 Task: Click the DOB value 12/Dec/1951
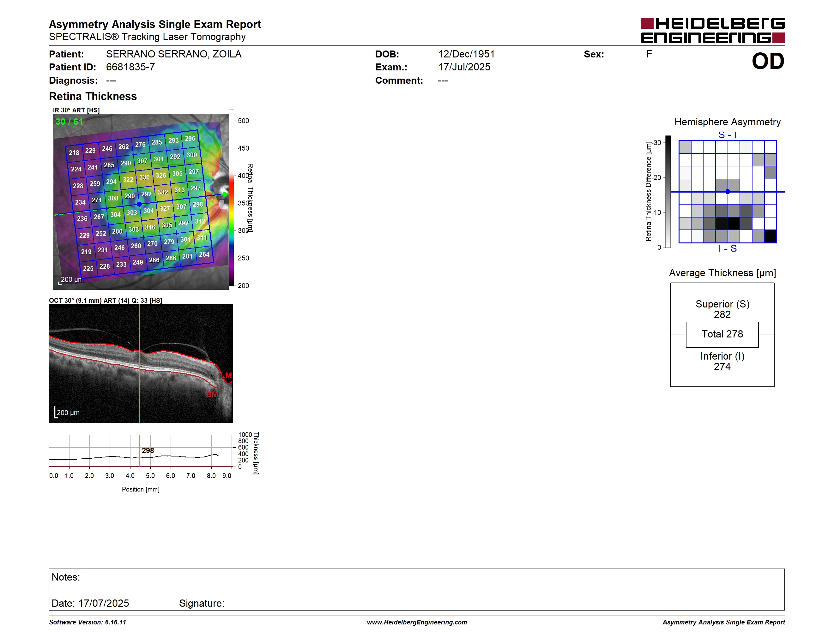tap(466, 54)
